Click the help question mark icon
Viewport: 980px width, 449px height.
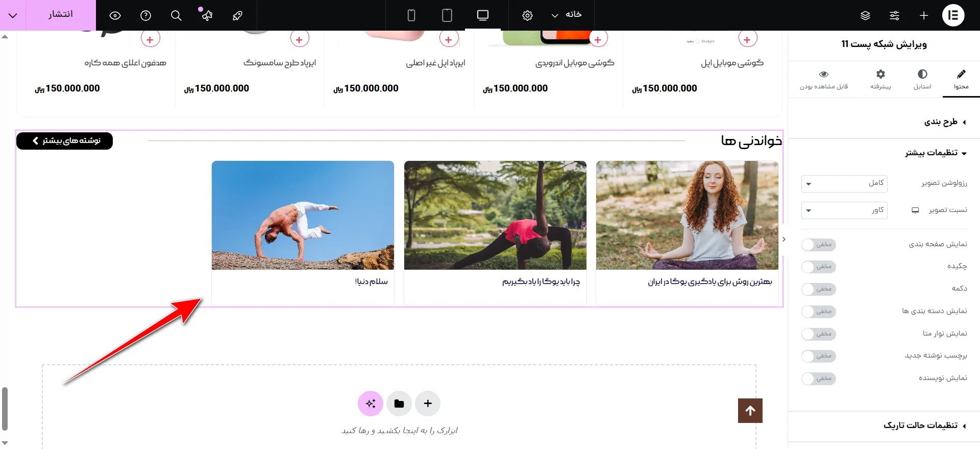coord(145,15)
